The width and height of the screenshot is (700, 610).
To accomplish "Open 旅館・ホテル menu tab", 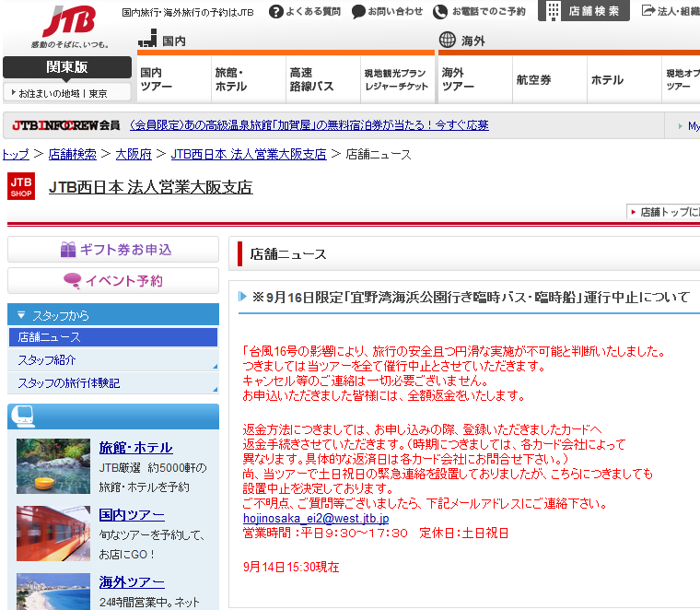I will point(248,79).
